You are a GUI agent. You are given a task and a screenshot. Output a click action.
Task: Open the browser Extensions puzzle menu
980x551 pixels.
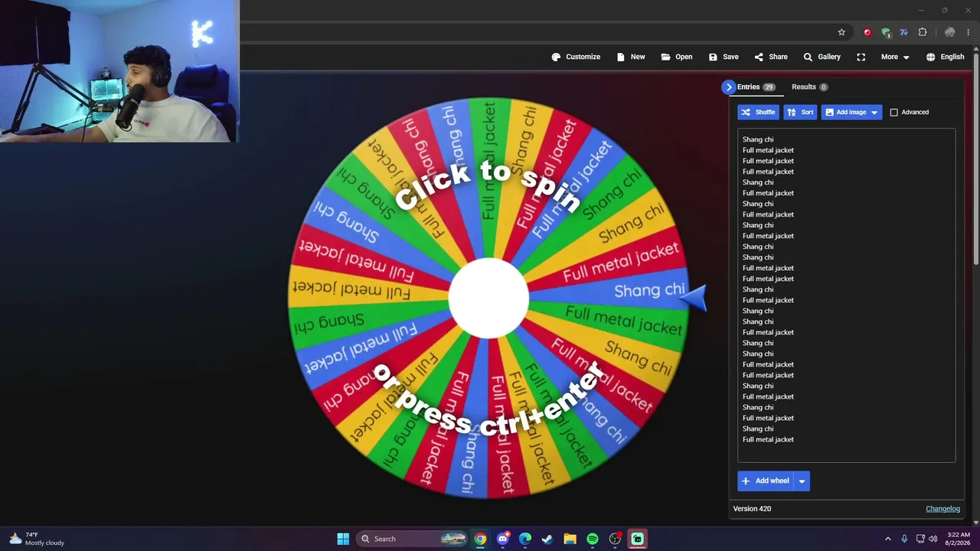coord(923,32)
